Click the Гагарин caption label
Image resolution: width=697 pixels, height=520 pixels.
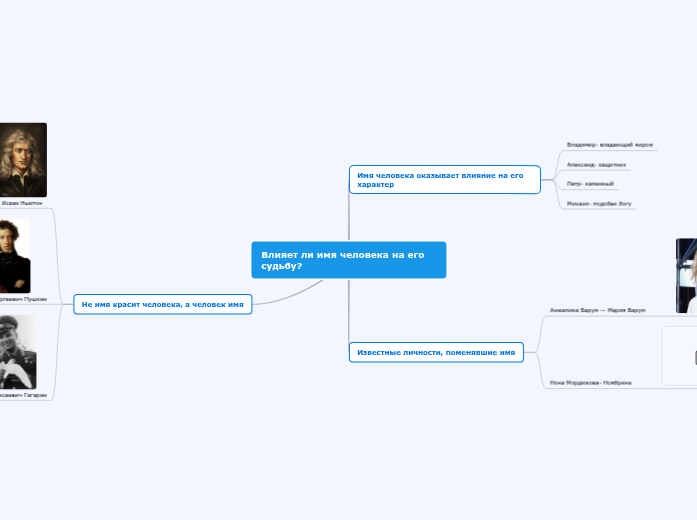coord(22,395)
